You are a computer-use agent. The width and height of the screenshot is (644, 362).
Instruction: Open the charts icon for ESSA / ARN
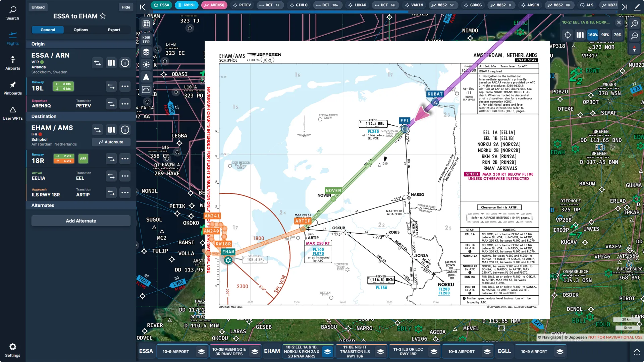[111, 63]
